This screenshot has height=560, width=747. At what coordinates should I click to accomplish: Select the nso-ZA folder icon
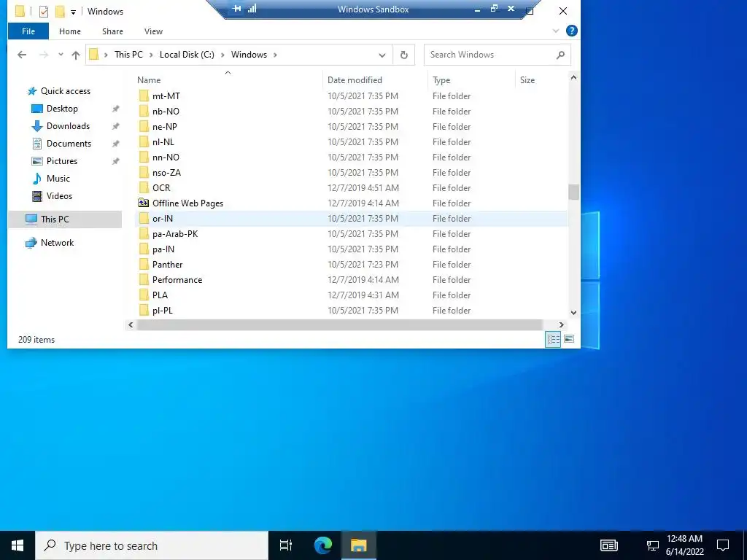coord(144,172)
